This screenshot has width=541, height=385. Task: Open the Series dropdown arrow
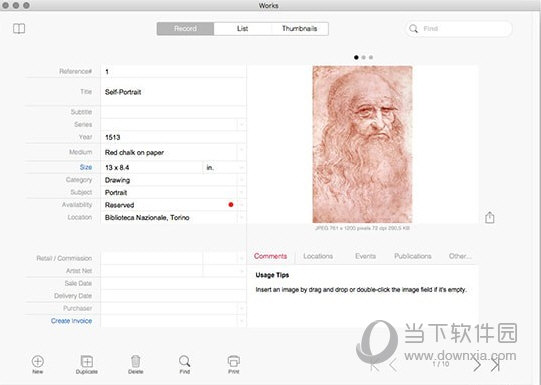click(x=242, y=124)
